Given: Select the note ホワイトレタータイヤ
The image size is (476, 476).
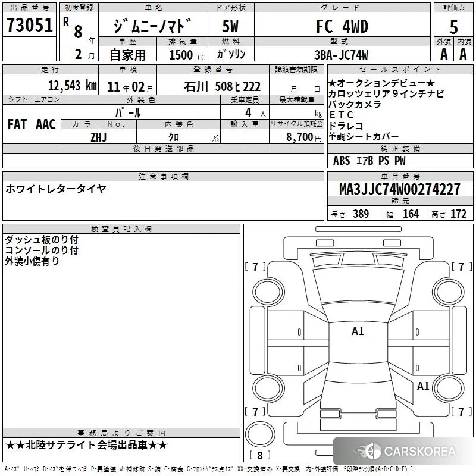Looking at the screenshot, I should [55, 189].
